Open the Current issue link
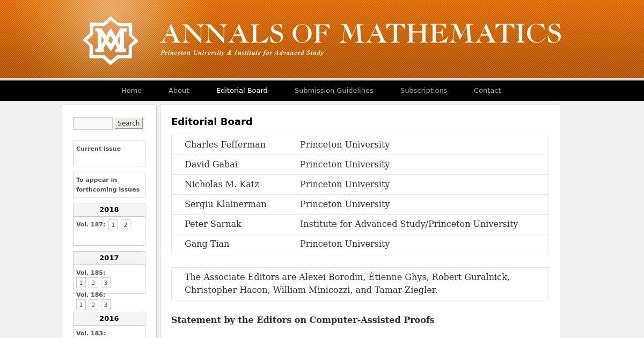644x338 pixels. [98, 149]
